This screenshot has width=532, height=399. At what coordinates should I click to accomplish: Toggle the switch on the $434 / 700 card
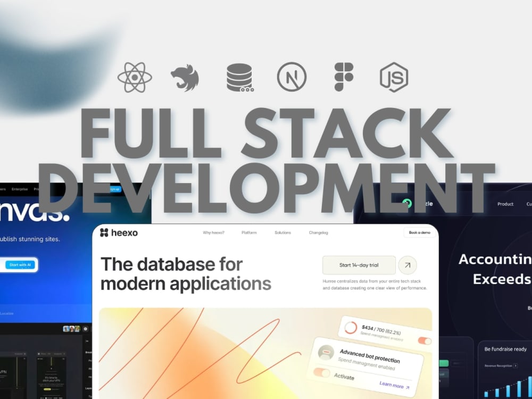click(x=424, y=341)
